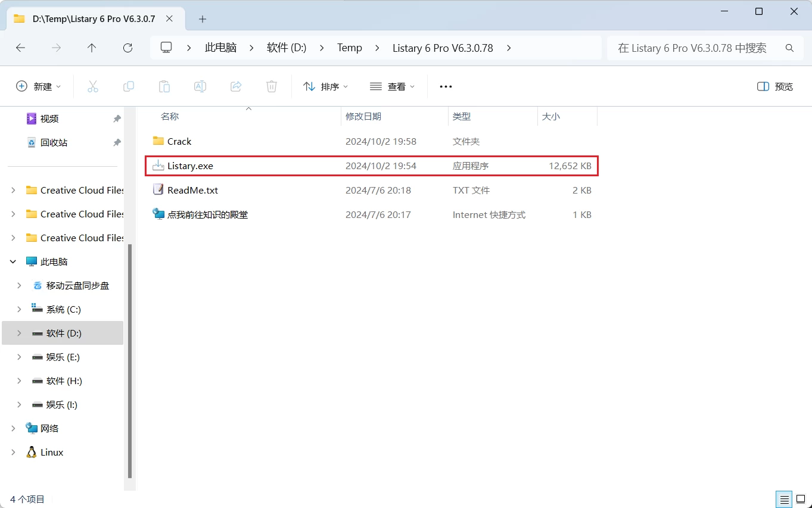Click the 12,652 KB size cell
Viewport: 812px width, 508px height.
[570, 166]
